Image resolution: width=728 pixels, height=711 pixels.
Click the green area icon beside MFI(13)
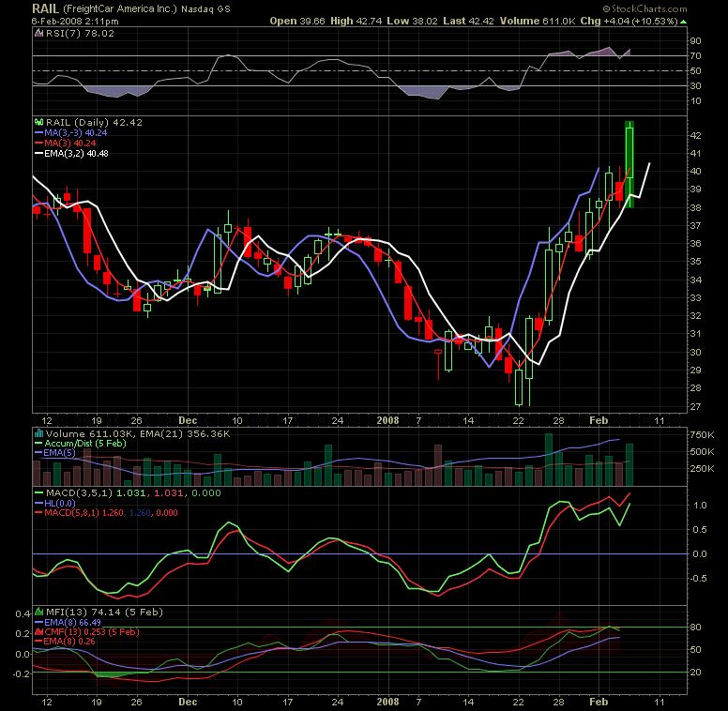pyautogui.click(x=39, y=613)
